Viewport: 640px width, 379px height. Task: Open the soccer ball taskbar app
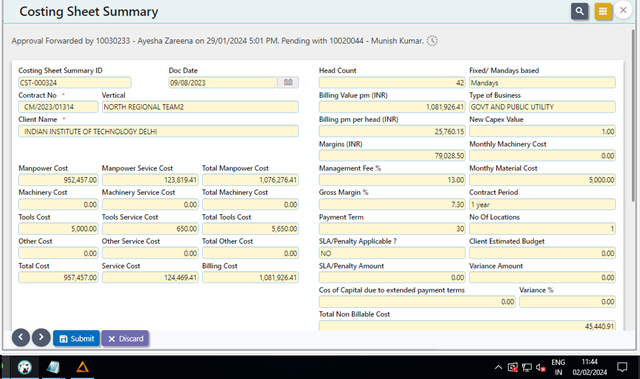tap(24, 368)
